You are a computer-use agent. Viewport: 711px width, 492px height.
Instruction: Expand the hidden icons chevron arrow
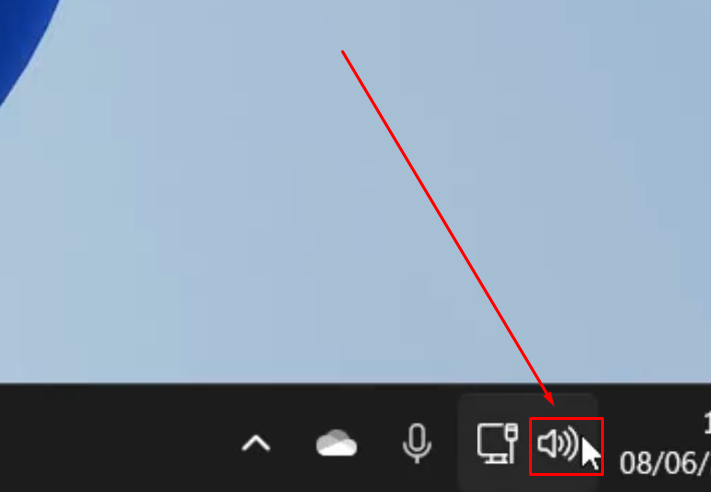256,443
